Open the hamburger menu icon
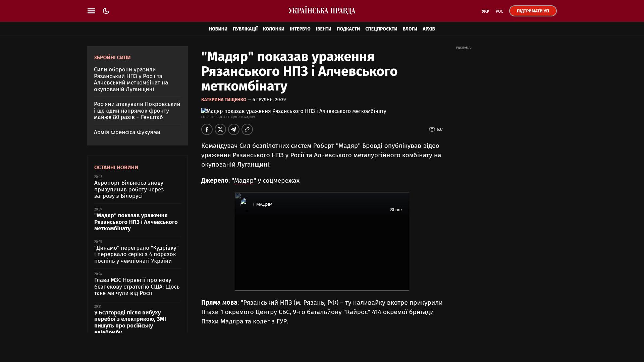 pyautogui.click(x=91, y=11)
